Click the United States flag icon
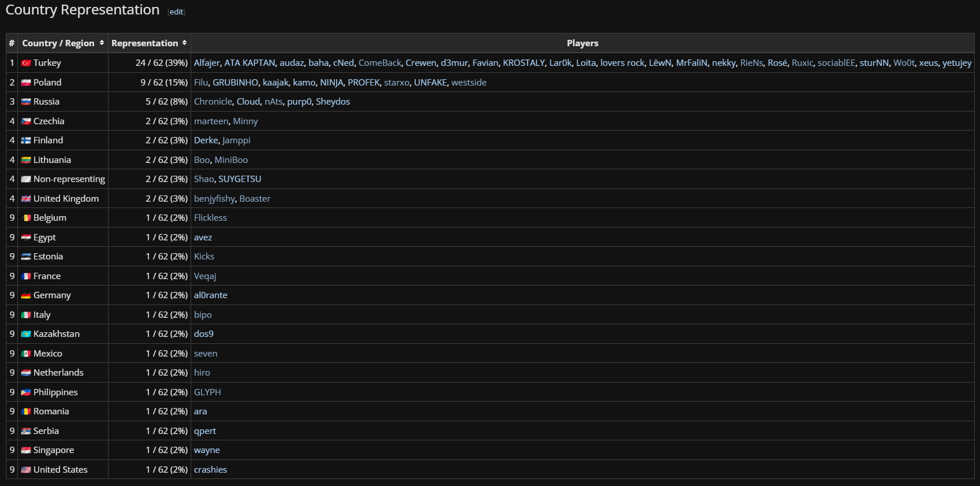The height and width of the screenshot is (486, 980). click(26, 470)
